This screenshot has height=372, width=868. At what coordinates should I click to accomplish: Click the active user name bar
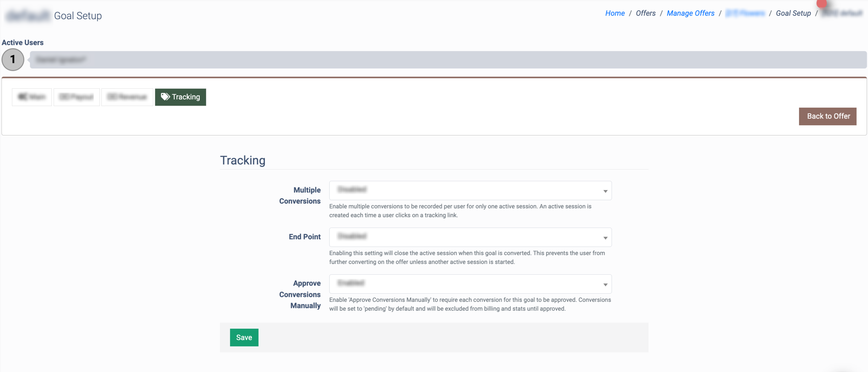(x=448, y=60)
